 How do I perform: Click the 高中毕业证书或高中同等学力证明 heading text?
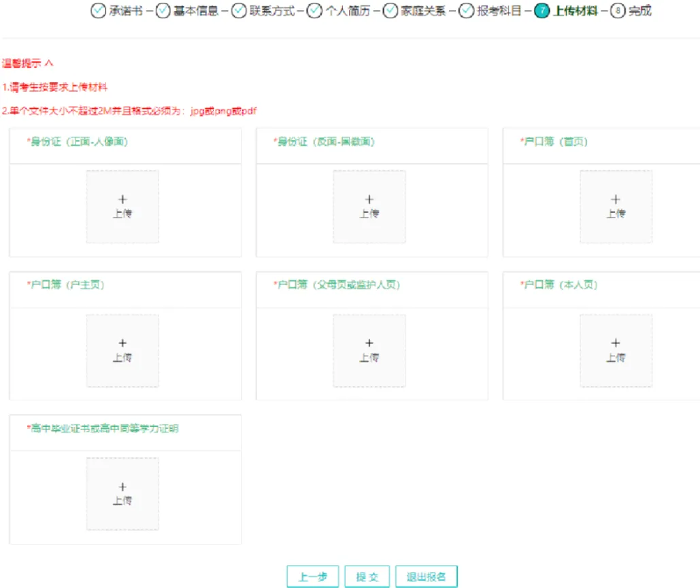103,428
